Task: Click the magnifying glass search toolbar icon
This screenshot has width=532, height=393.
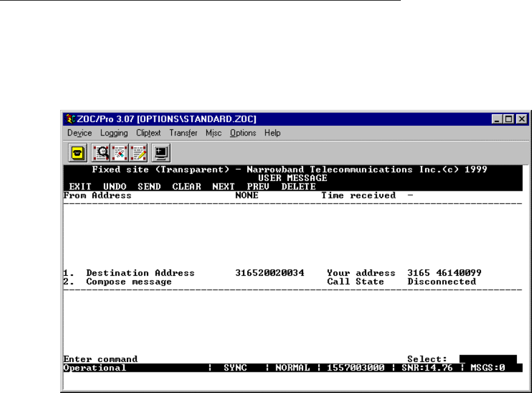Action: (101, 153)
